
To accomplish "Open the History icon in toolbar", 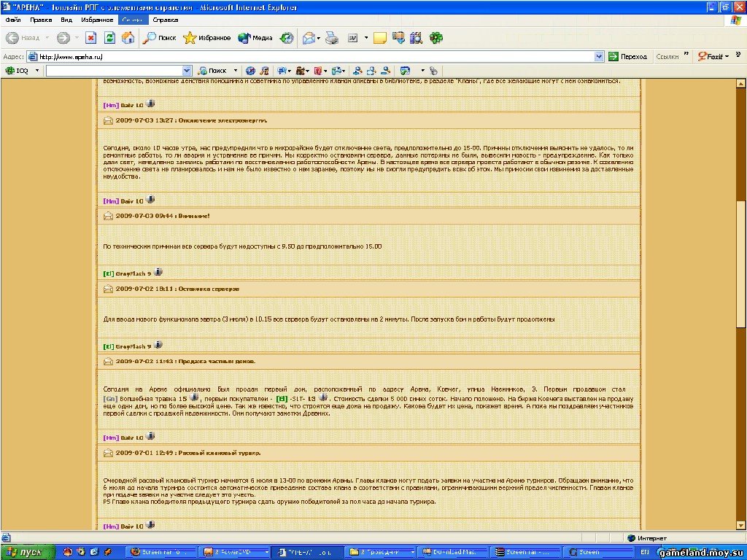I will pyautogui.click(x=287, y=38).
